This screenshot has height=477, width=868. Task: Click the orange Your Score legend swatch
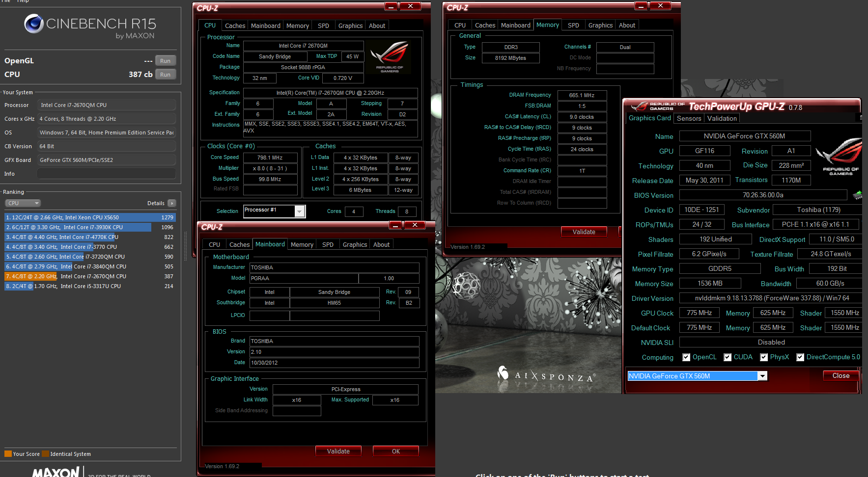[x=8, y=454]
